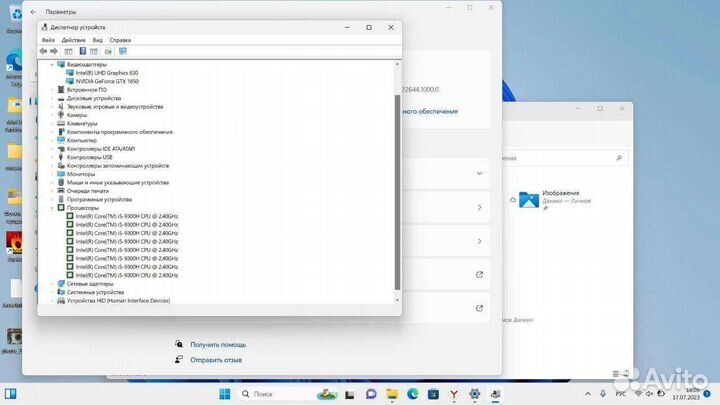
Task: Click the Отправить отзыв link in Параметры
Action: (216, 360)
